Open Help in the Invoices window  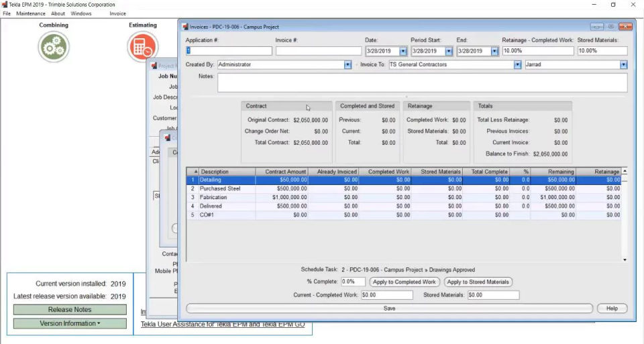[x=612, y=308]
